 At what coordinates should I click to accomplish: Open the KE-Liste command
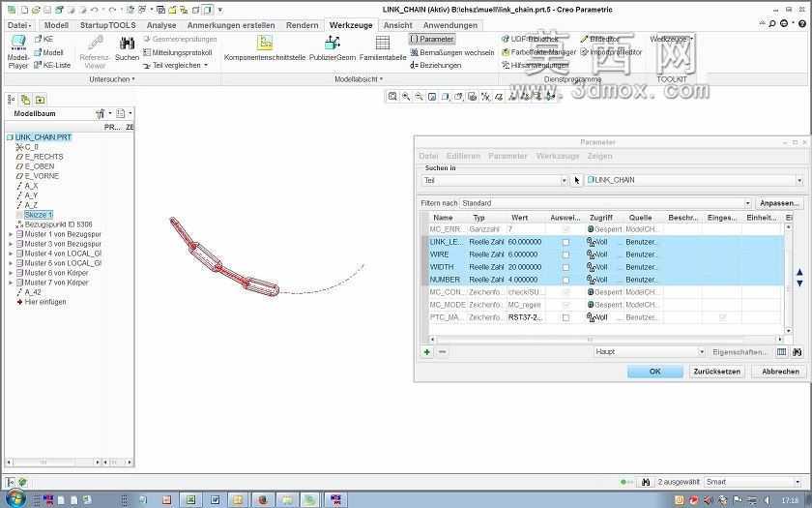pyautogui.click(x=52, y=66)
